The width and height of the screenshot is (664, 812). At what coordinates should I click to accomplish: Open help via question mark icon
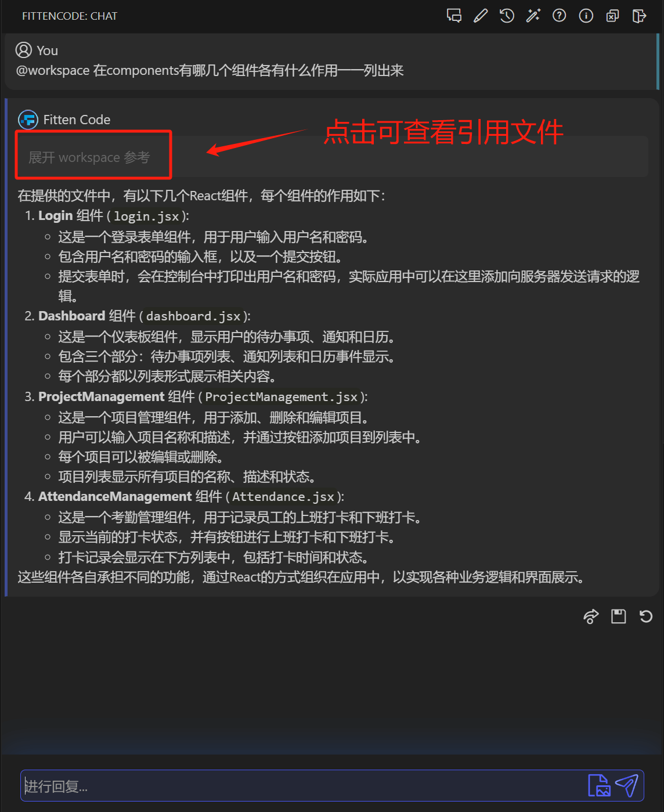pos(560,16)
